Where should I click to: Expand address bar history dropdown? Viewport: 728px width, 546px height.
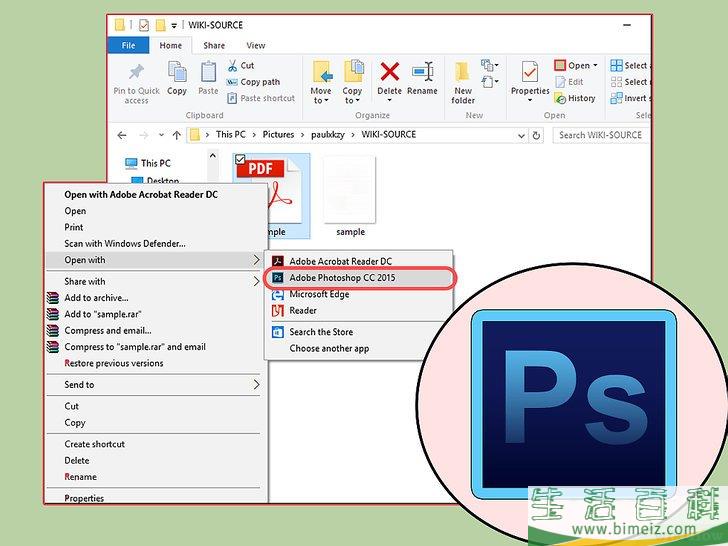tap(521, 136)
